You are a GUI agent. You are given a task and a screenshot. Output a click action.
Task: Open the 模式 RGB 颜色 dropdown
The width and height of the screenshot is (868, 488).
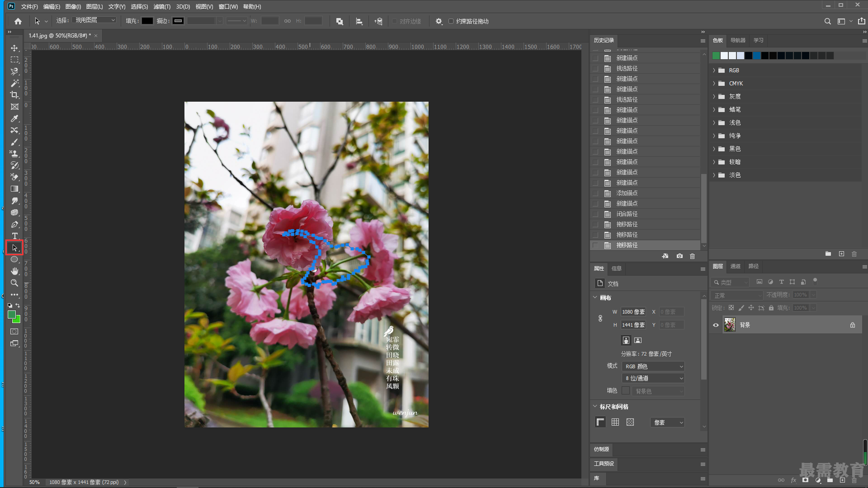653,366
